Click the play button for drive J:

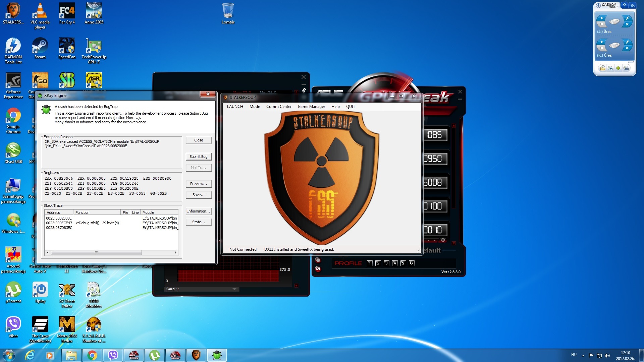[602, 18]
